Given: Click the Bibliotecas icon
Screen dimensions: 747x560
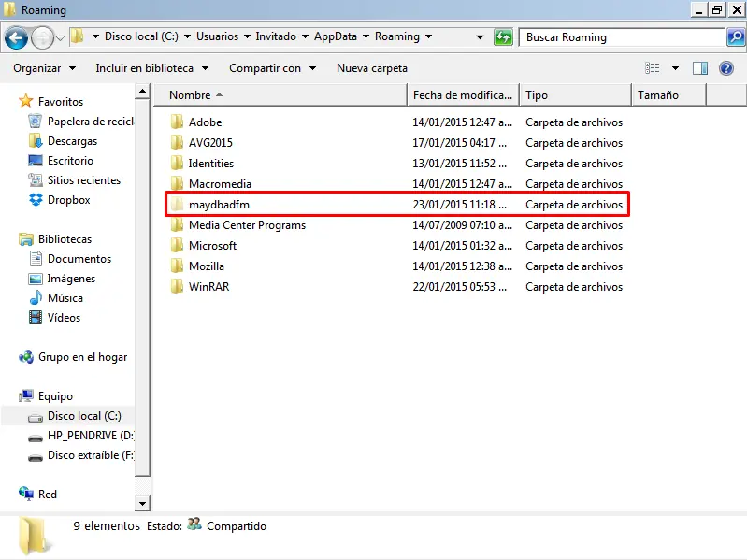Looking at the screenshot, I should pos(26,239).
